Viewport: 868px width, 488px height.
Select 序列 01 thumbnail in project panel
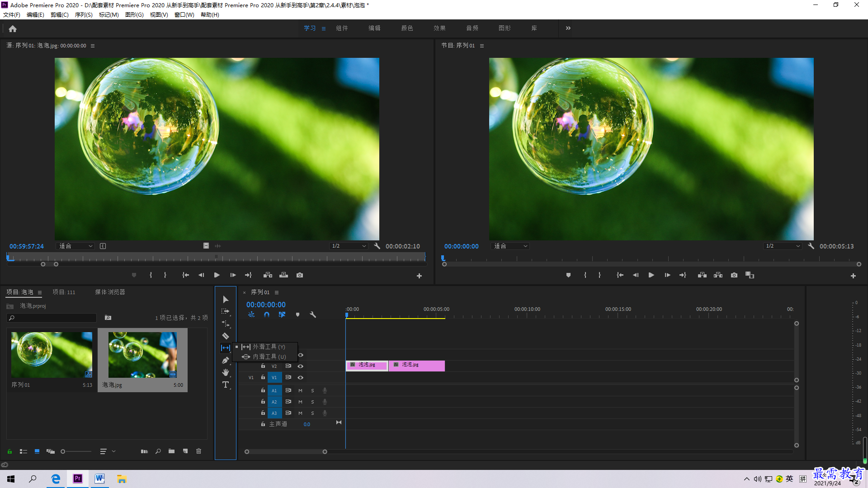click(x=52, y=355)
